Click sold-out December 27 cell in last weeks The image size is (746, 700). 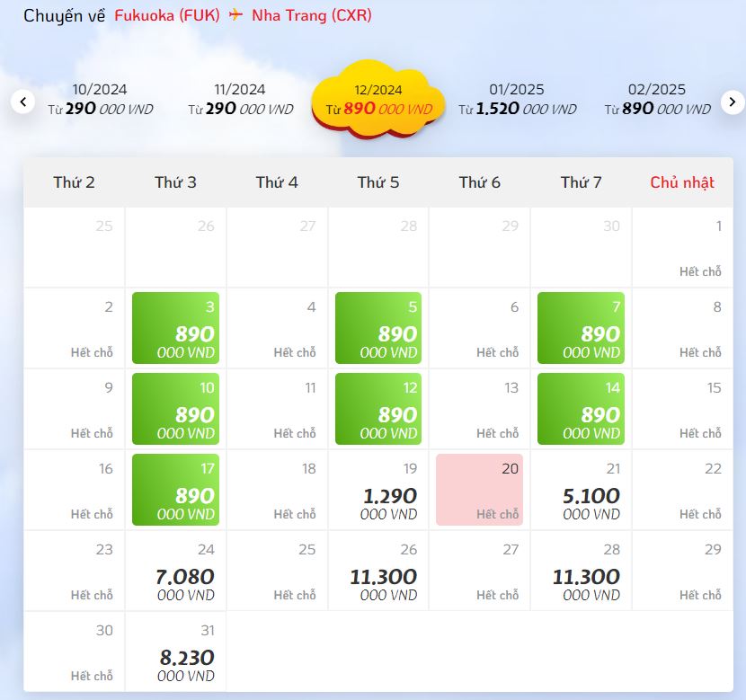pos(480,571)
